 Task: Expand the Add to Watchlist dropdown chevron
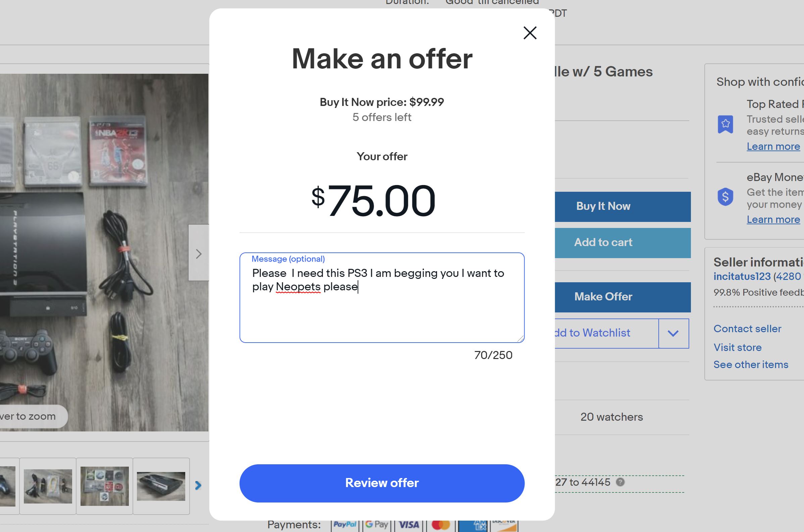673,333
